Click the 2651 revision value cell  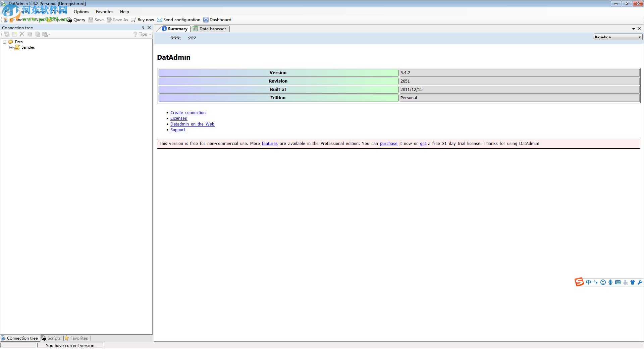[x=519, y=81]
